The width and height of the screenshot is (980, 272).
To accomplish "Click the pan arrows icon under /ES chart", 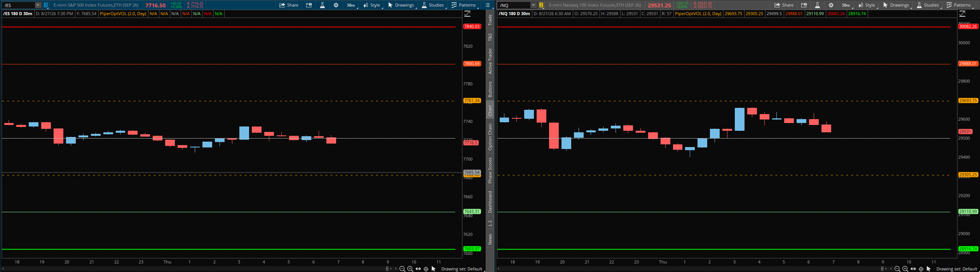I will click(x=418, y=269).
